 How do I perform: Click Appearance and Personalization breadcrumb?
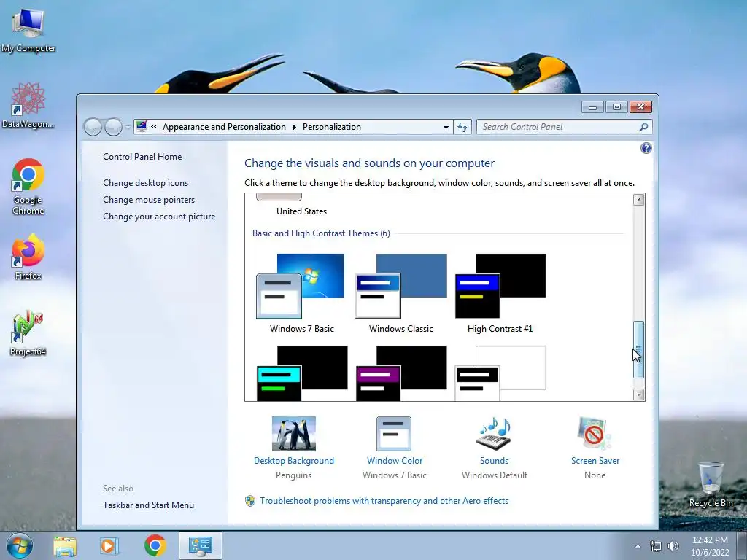(224, 127)
